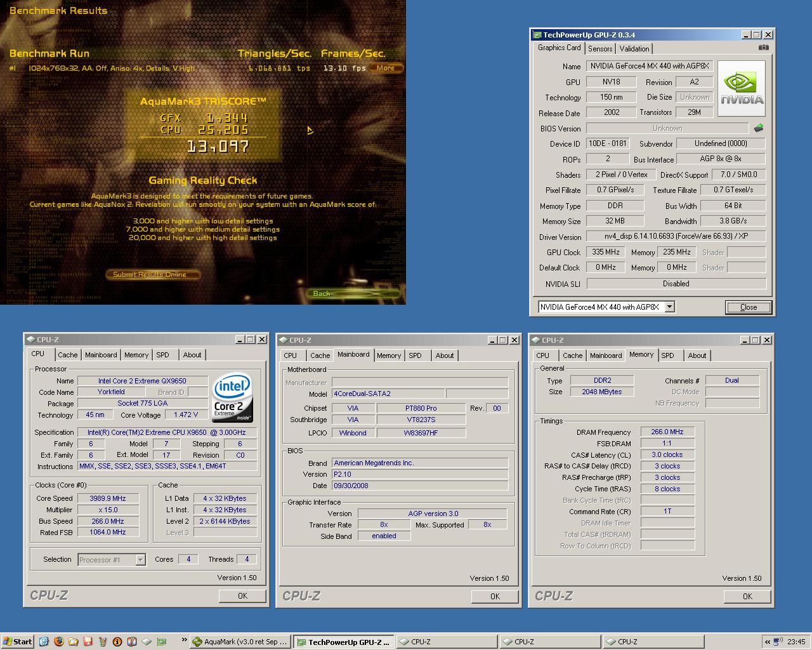Click the blue 'e' icon beside Start
The height and width of the screenshot is (650, 812).
tap(44, 642)
